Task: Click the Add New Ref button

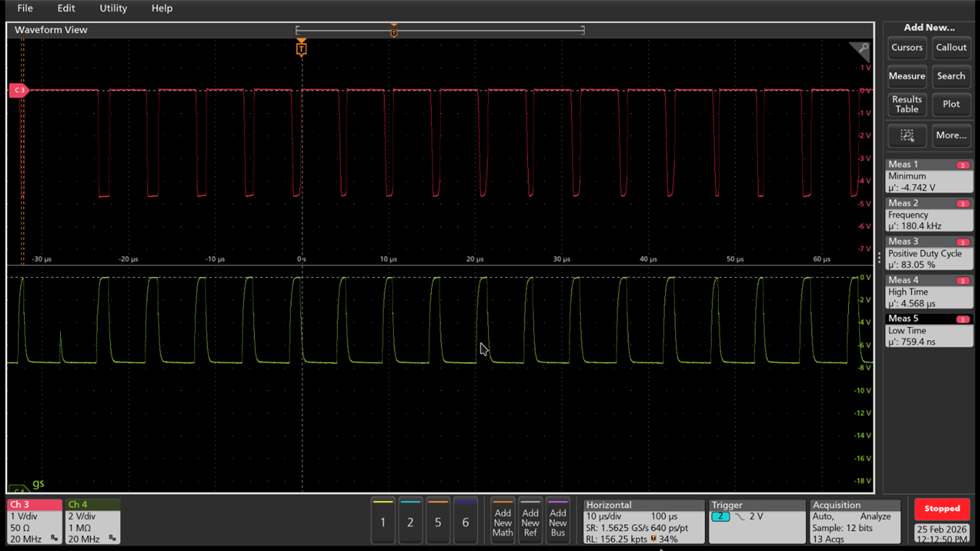Action: click(x=530, y=521)
